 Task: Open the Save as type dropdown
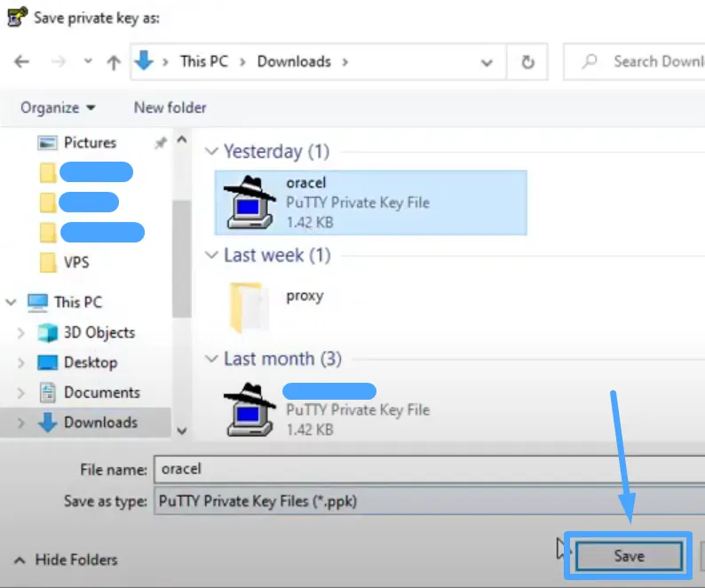[x=430, y=501]
